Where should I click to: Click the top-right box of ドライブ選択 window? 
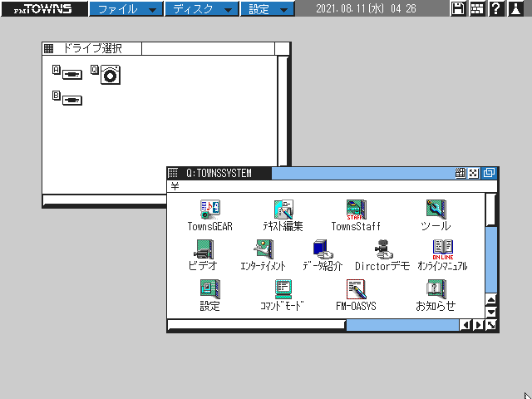pyautogui.click(x=282, y=48)
